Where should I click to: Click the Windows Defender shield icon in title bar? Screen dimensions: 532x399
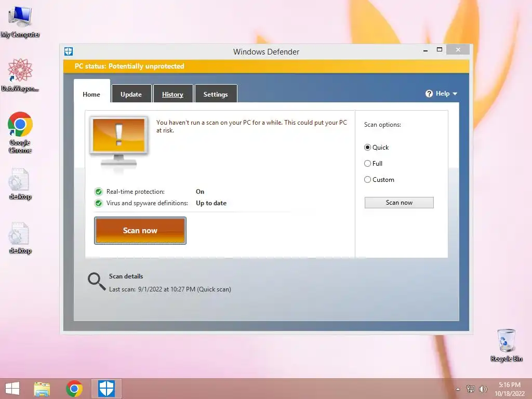tap(69, 51)
